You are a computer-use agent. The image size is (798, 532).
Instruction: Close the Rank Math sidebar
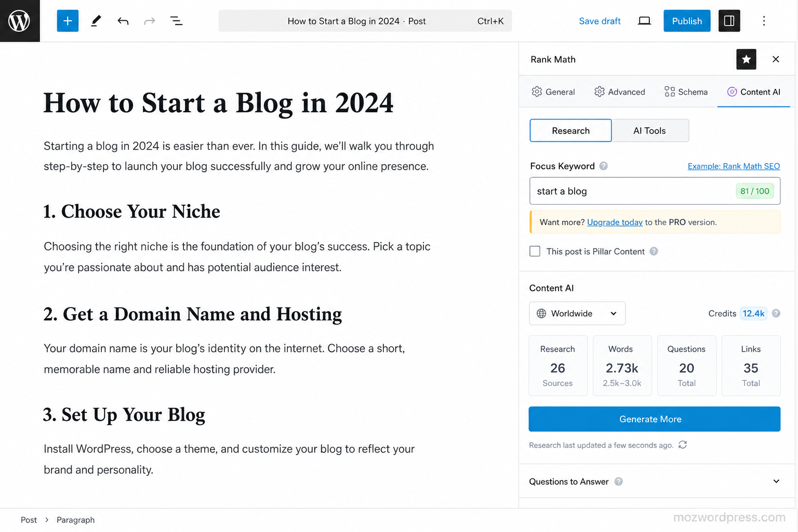pos(776,59)
